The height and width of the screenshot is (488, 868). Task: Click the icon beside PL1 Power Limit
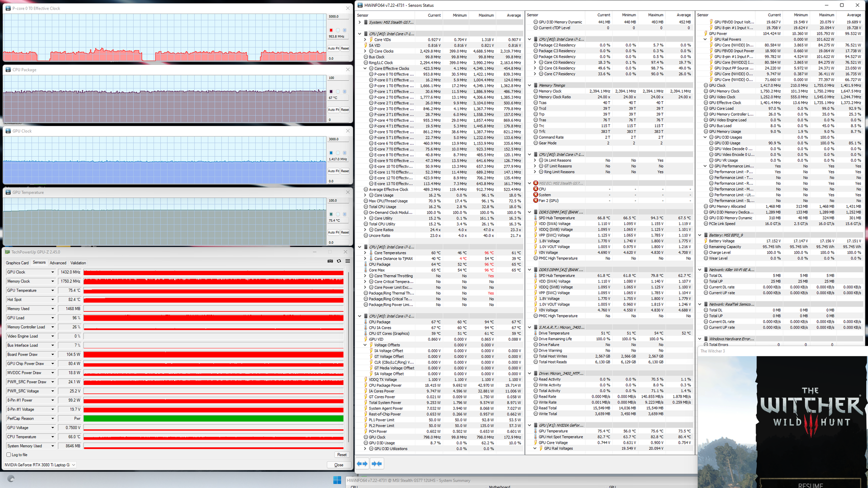pyautogui.click(x=366, y=420)
